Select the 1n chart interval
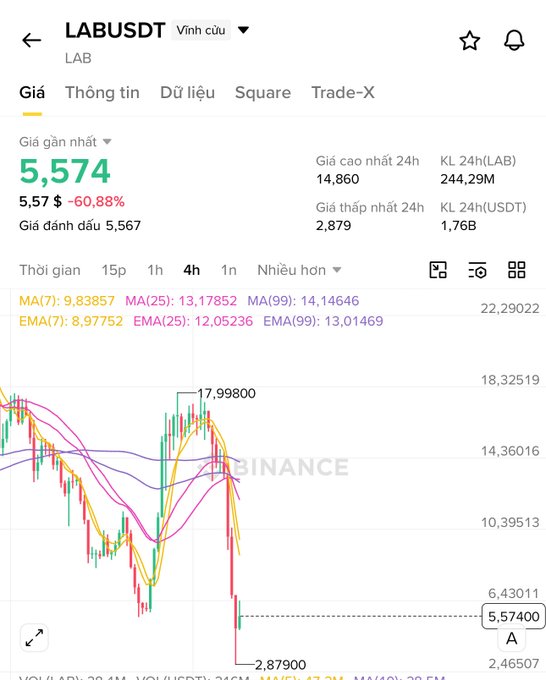 [229, 270]
